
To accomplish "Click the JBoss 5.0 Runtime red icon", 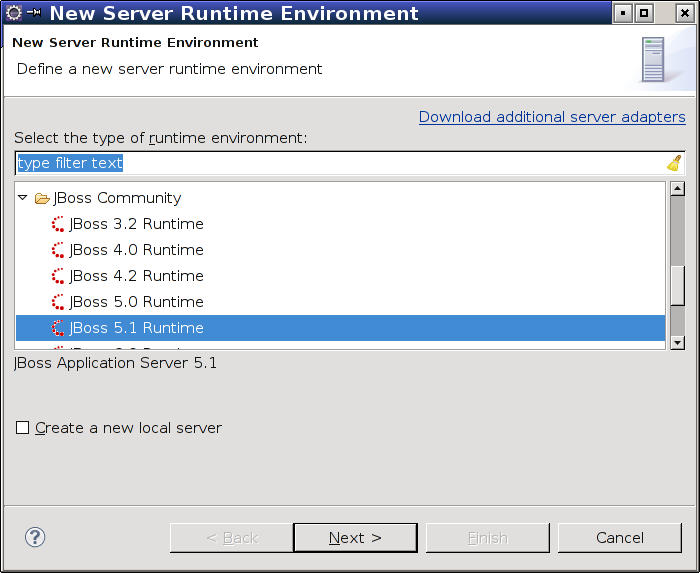I will pos(58,302).
